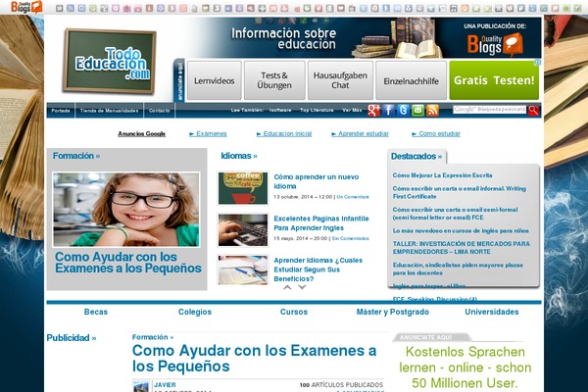Open the small Formación » breadcrumb above article
This screenshot has width=588, height=392.
153,337
